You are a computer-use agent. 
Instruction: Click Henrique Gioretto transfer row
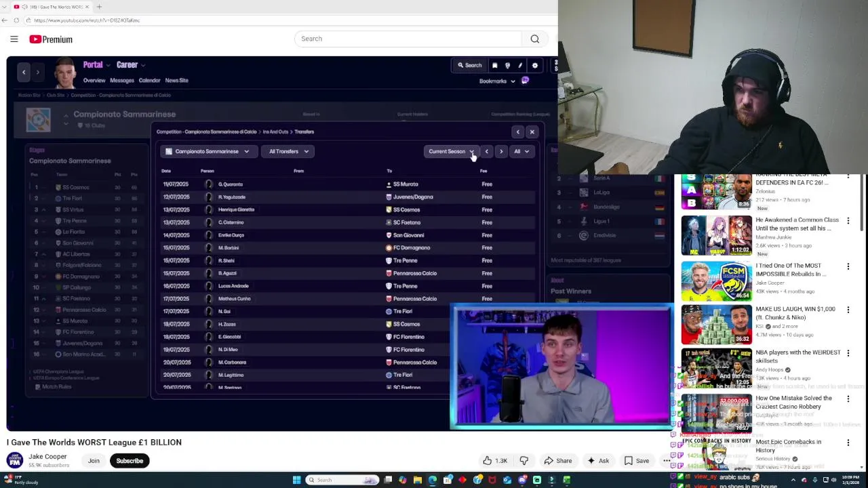(348, 209)
